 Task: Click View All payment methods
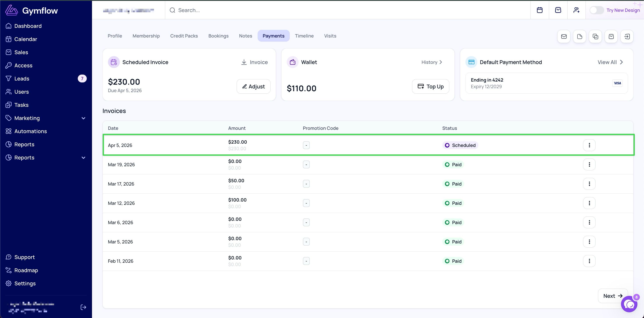[x=610, y=62]
